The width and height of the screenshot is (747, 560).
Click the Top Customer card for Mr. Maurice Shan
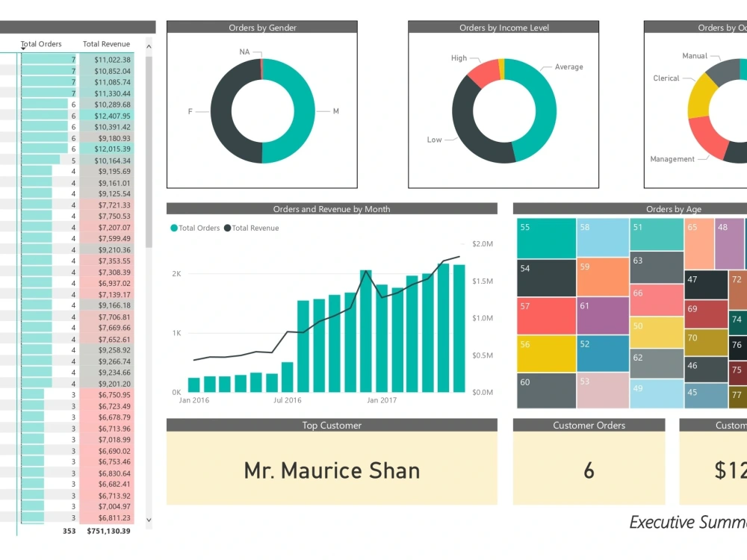332,470
